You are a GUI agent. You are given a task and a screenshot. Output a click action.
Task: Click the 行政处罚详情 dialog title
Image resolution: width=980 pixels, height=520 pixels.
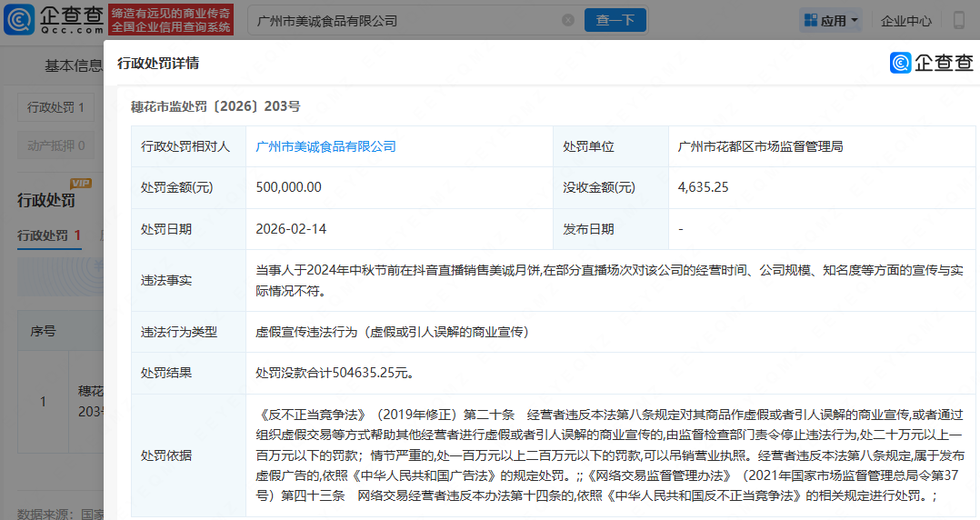coord(158,63)
